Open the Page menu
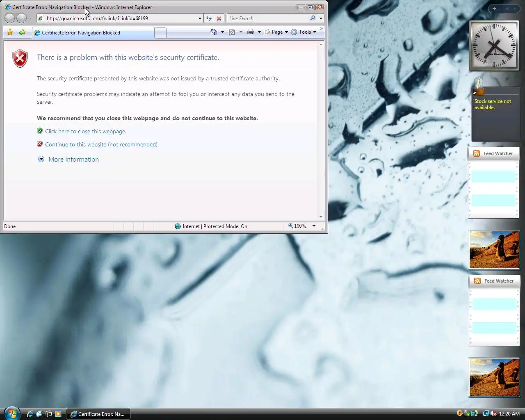Viewport: 525px width, 420px height. 276,32
